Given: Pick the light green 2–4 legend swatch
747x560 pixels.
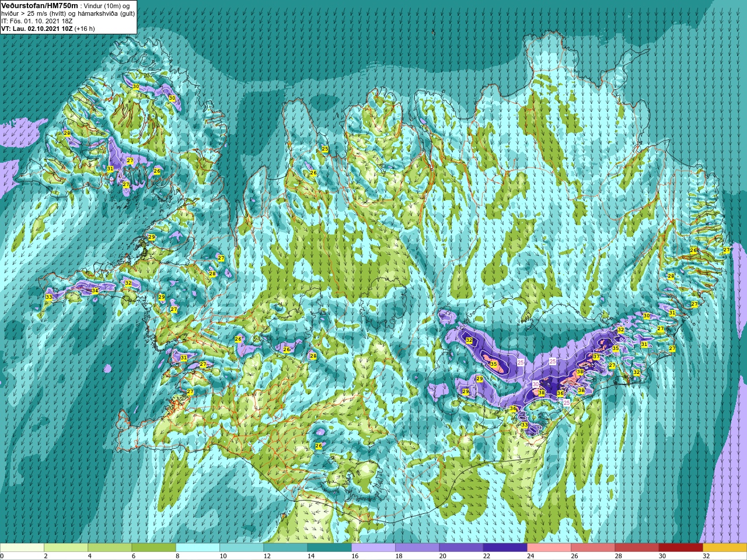Looking at the screenshot, I should [x=66, y=548].
